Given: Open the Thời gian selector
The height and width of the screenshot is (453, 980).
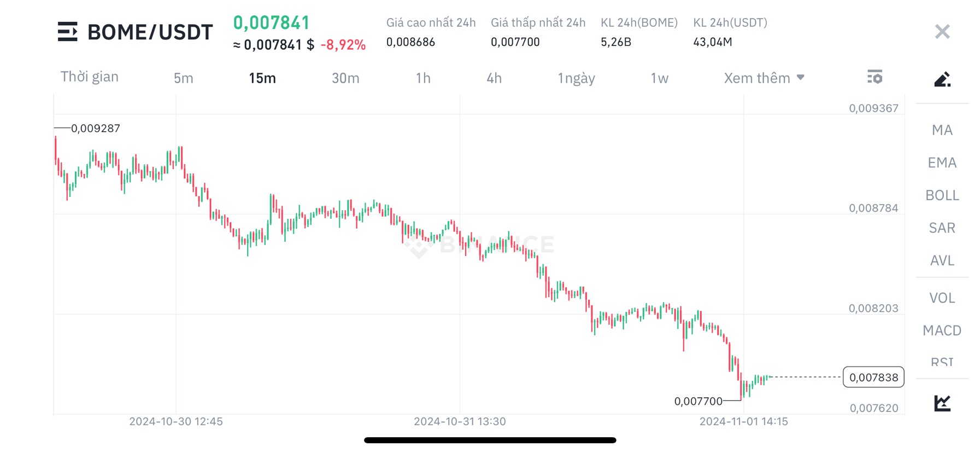Looking at the screenshot, I should (x=90, y=77).
